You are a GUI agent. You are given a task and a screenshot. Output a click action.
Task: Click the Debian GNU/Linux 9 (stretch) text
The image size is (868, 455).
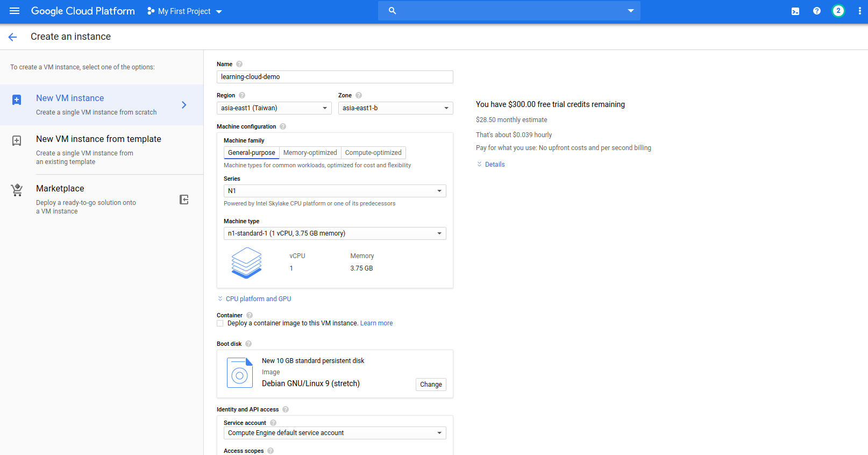coord(311,383)
